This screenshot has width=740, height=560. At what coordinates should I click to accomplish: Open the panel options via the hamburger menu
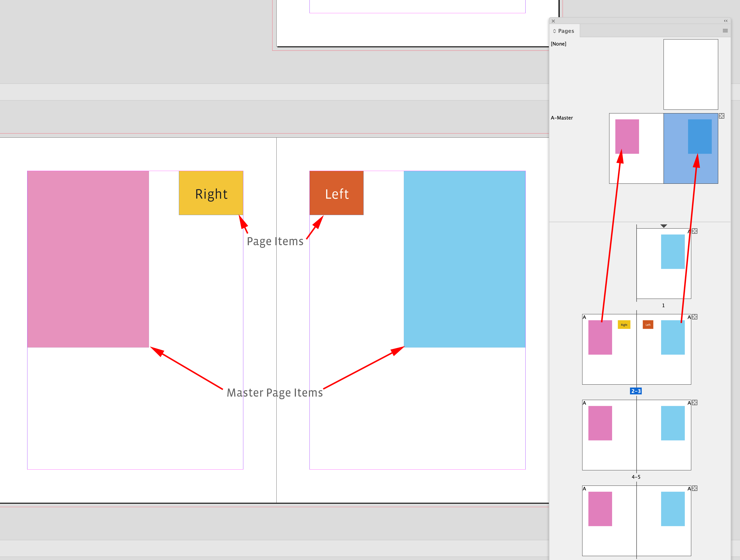[x=725, y=31]
